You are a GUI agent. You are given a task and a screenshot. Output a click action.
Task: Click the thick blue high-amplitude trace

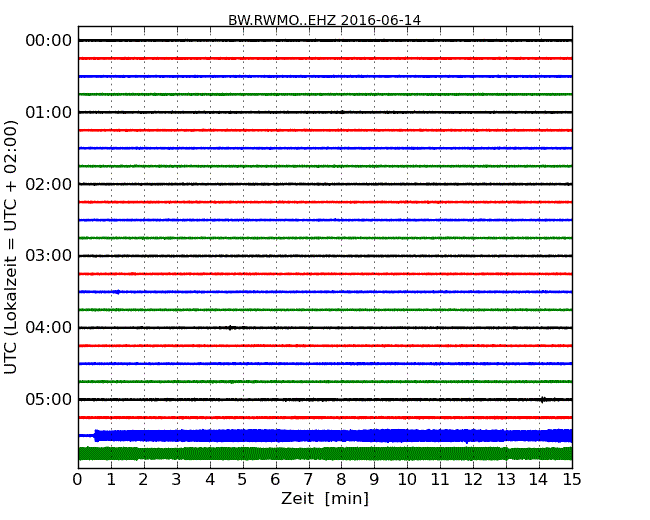point(334,436)
